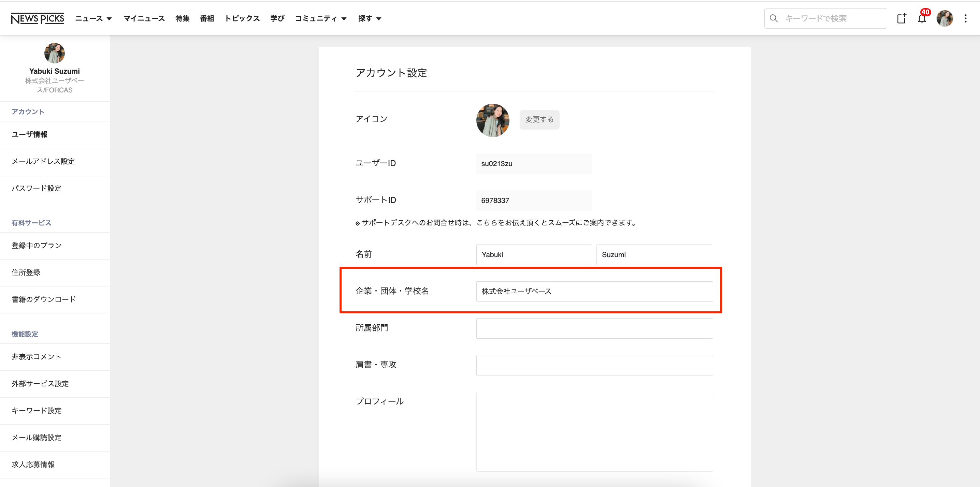The image size is (980, 487).
Task: Open the profile avatar in header
Action: tap(944, 18)
